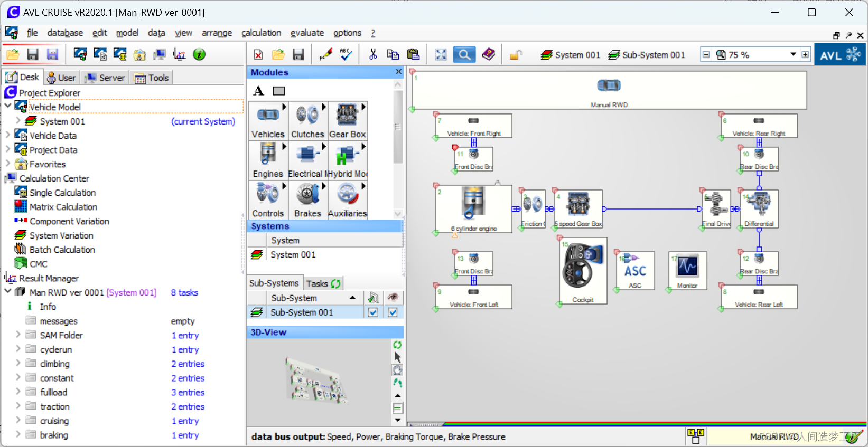The width and height of the screenshot is (868, 447).
Task: Click the data bus icon in status bar
Action: coord(696,436)
